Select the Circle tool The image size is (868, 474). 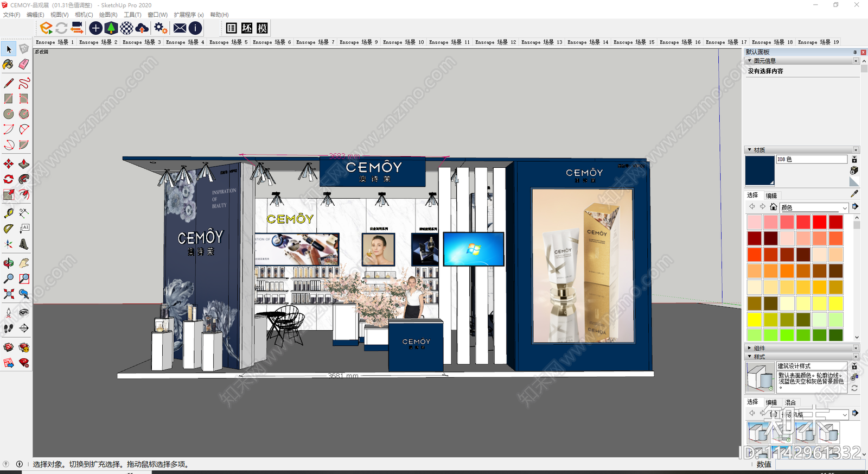(9, 113)
